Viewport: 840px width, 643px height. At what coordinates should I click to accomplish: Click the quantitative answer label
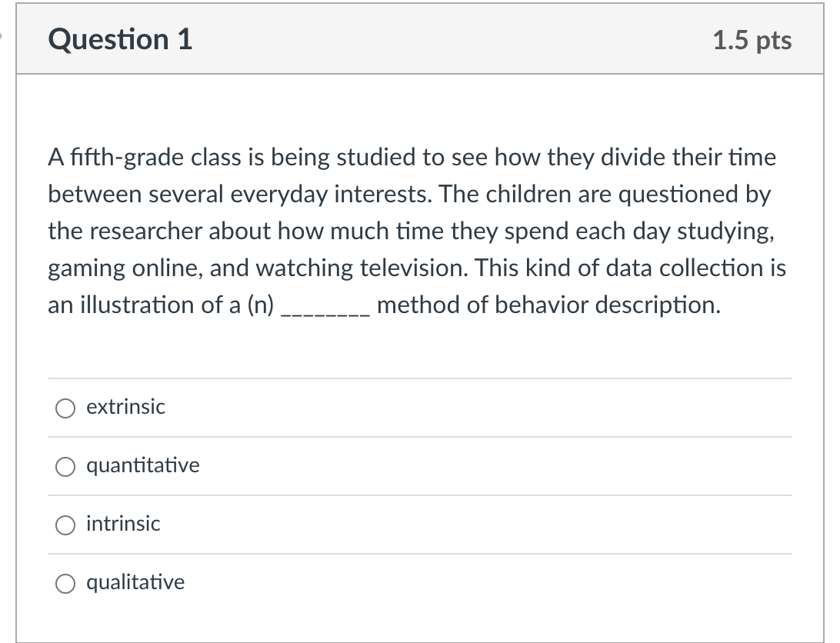(x=143, y=465)
